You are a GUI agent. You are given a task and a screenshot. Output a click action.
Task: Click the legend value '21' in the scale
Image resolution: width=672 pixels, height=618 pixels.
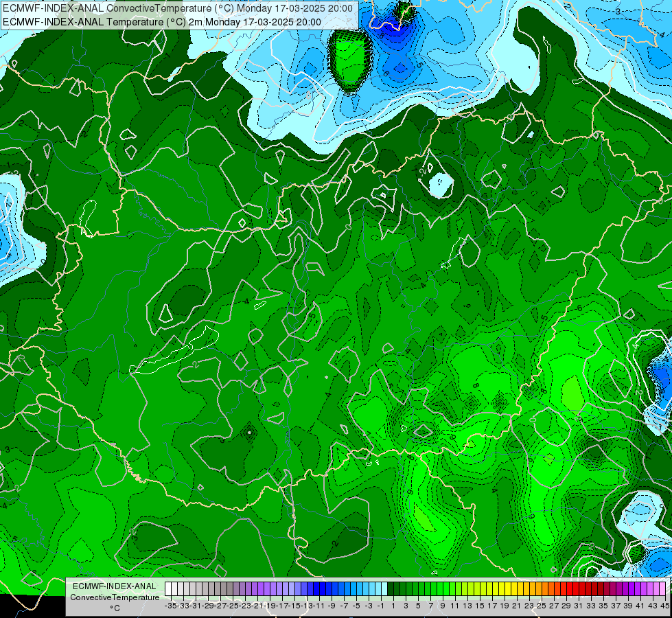coord(516,606)
